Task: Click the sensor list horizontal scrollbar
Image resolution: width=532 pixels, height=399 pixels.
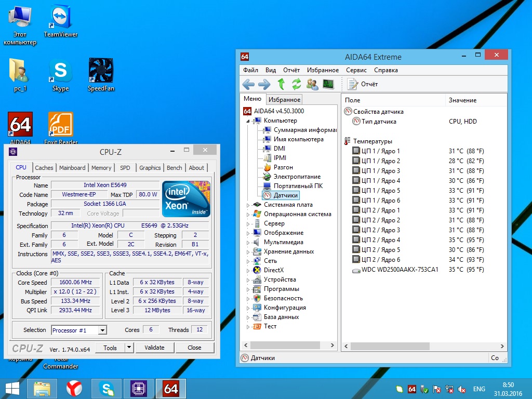Action: tap(390, 346)
